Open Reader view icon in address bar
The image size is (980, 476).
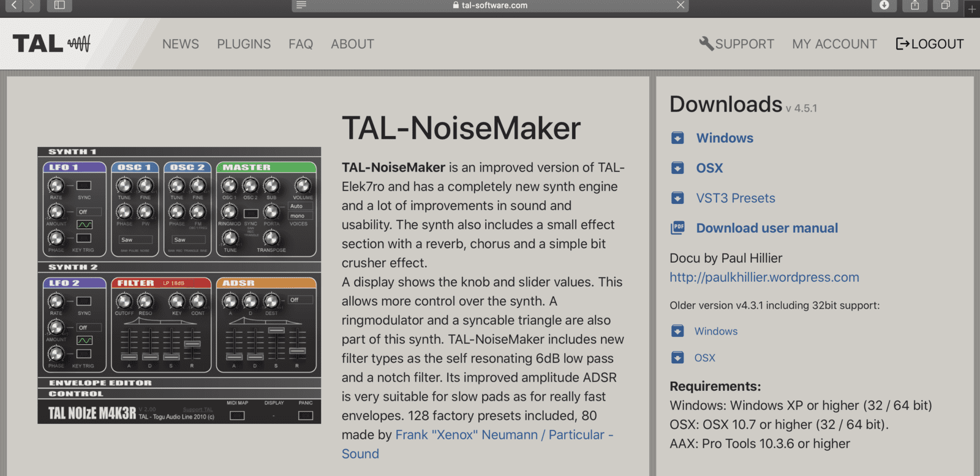301,5
